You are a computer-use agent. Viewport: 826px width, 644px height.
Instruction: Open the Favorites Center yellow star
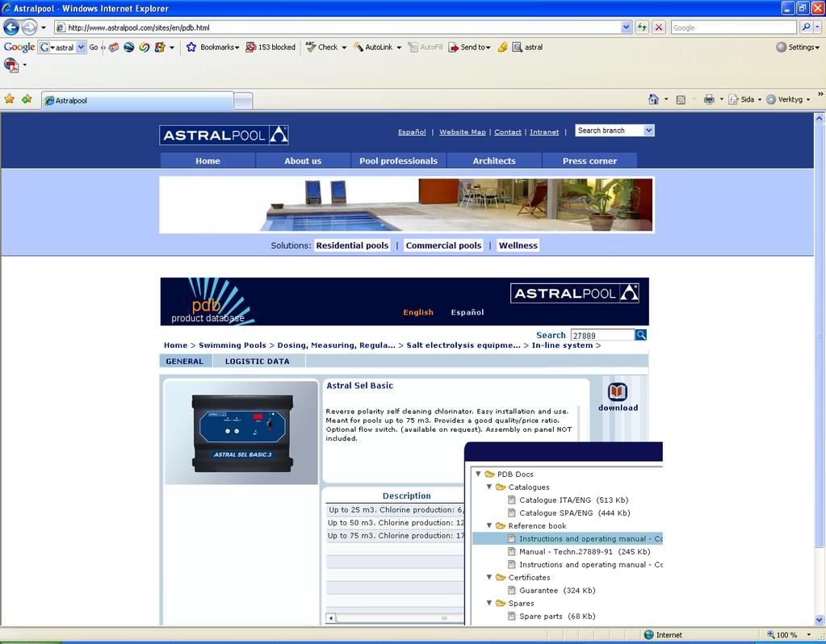(10, 99)
